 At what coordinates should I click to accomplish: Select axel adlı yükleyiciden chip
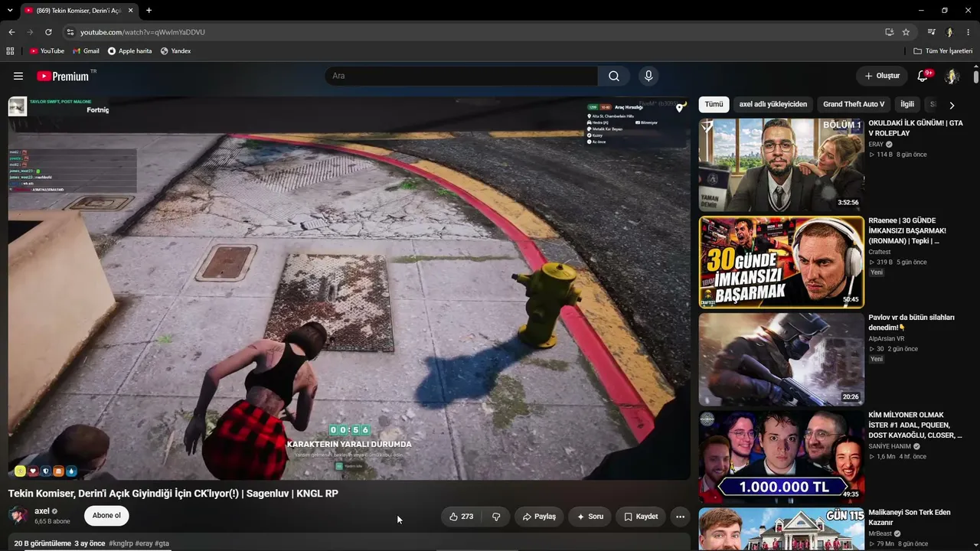773,104
